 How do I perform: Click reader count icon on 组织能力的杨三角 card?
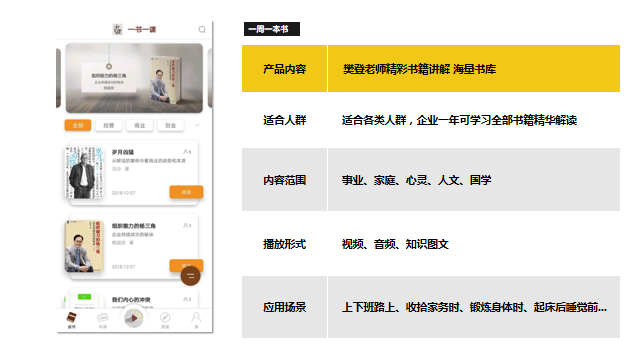(x=187, y=225)
